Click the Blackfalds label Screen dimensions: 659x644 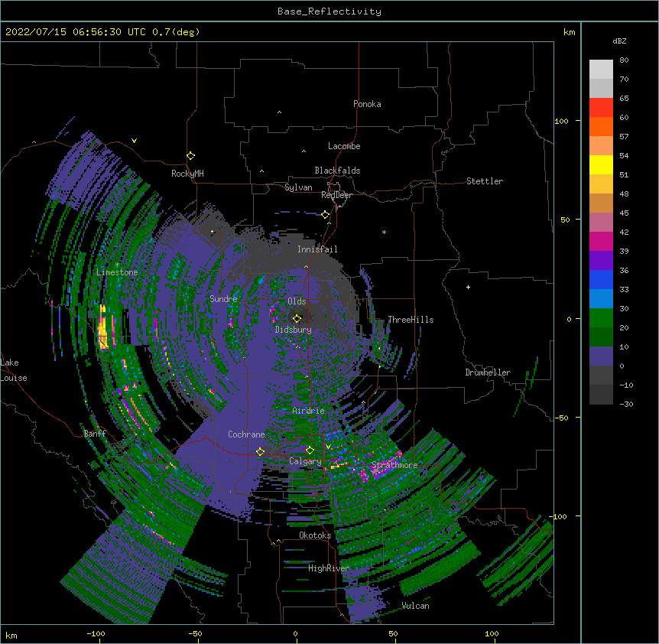337,171
